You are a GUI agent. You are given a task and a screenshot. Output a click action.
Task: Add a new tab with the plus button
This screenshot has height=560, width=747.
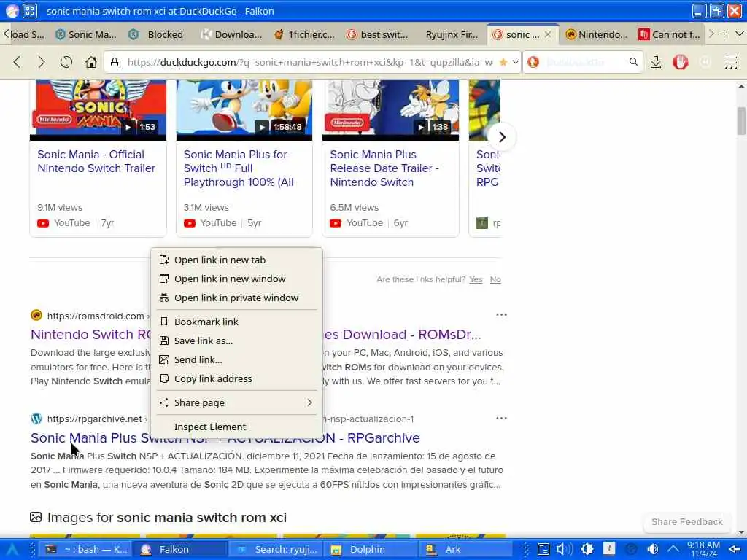tap(724, 34)
